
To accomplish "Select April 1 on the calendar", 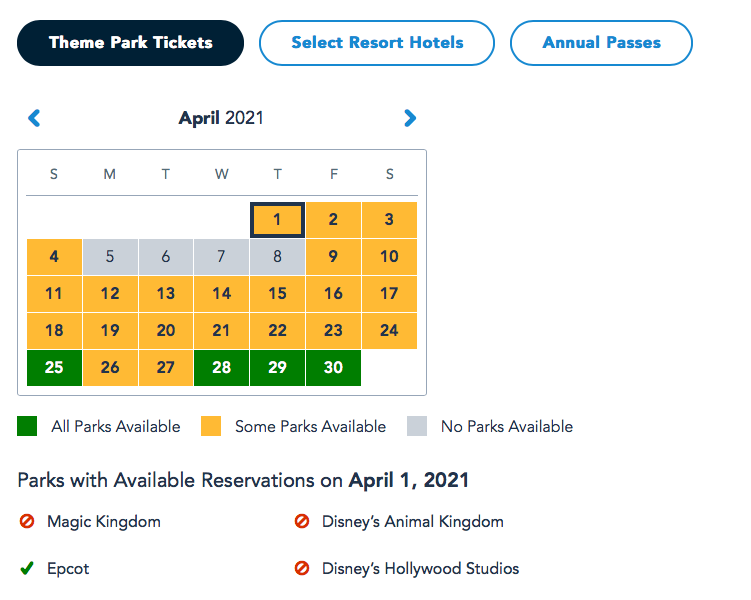I will coord(277,220).
